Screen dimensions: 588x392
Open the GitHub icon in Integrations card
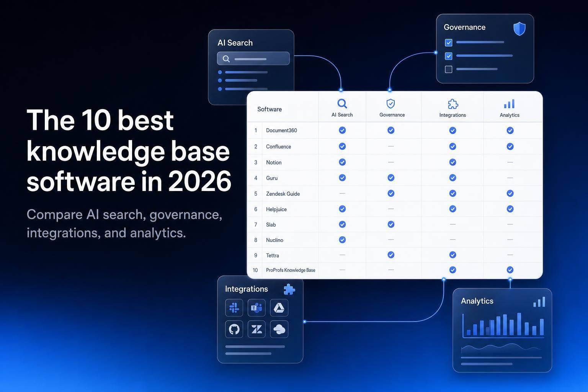coord(234,329)
